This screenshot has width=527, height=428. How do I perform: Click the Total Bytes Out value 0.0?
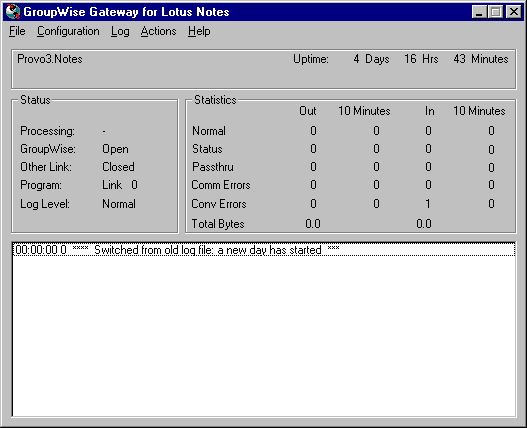(x=313, y=224)
